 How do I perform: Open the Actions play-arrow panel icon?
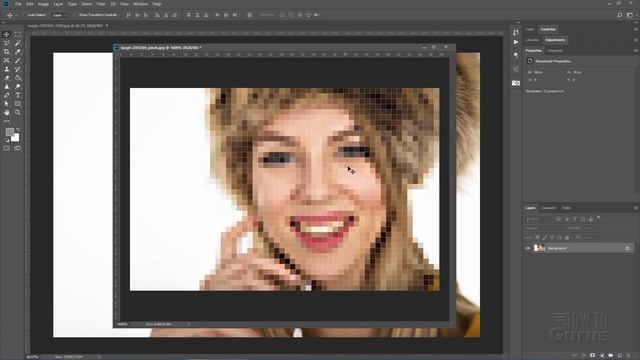coord(516,42)
